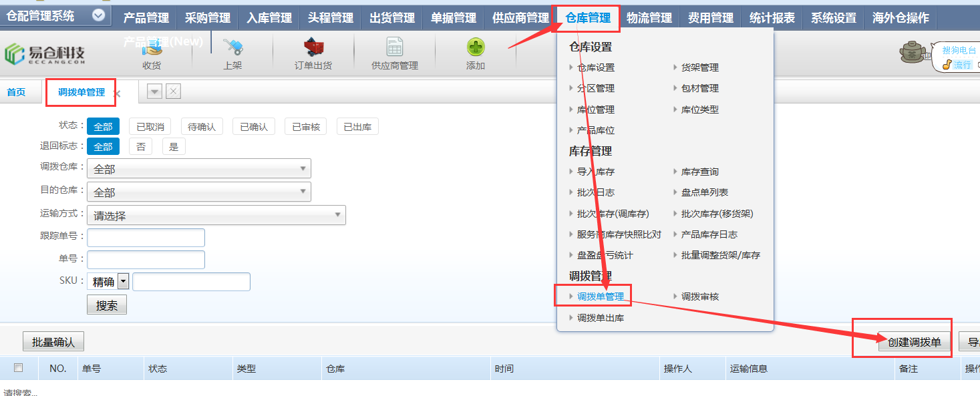Open 订单出货 red container icon
The image size is (980, 396).
pos(313,48)
